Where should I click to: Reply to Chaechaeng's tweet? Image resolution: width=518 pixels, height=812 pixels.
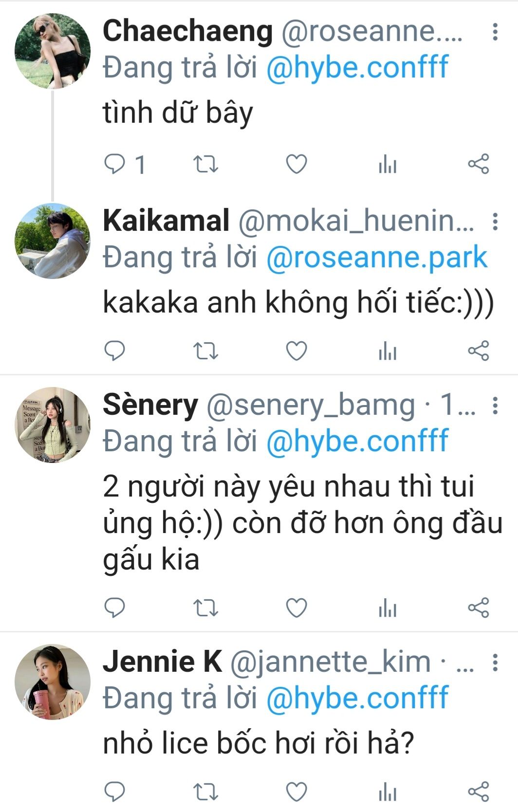(x=115, y=164)
